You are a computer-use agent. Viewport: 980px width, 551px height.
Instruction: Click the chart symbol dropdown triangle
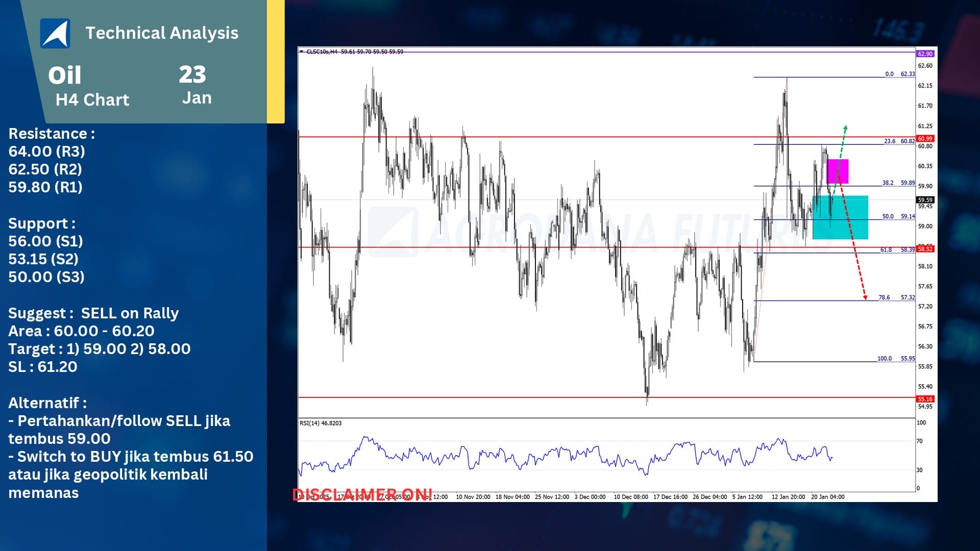pyautogui.click(x=302, y=52)
